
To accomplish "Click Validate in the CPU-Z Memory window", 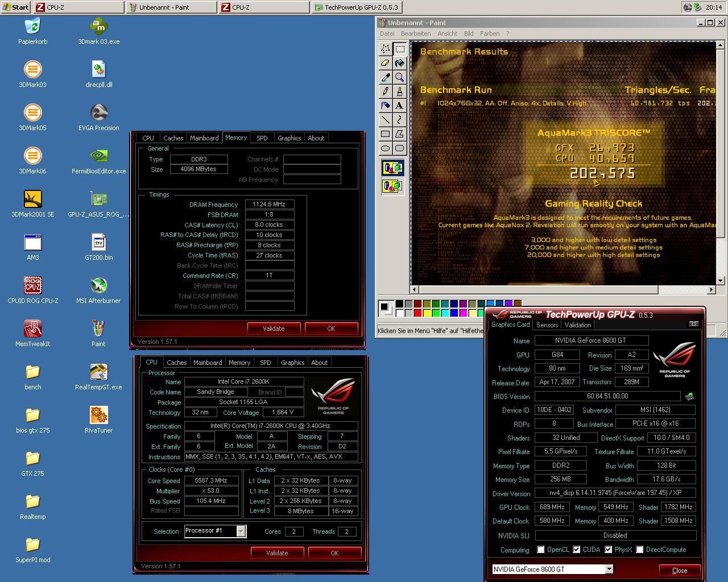I will click(274, 329).
